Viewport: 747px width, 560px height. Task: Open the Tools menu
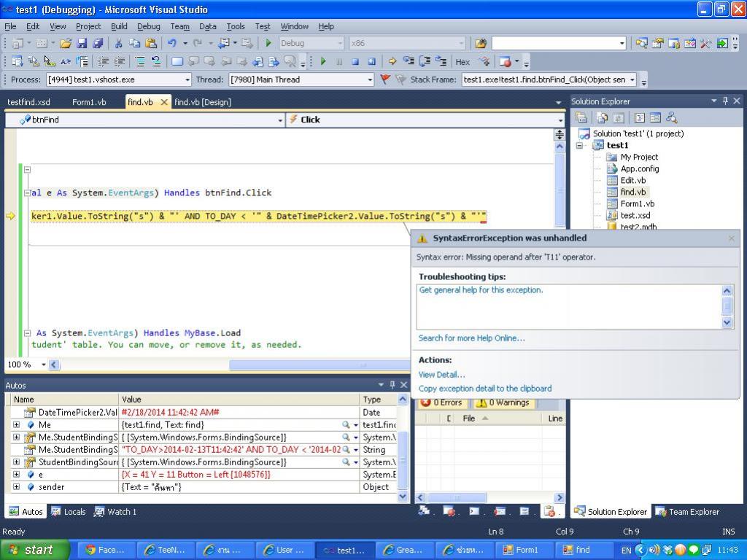click(x=236, y=27)
